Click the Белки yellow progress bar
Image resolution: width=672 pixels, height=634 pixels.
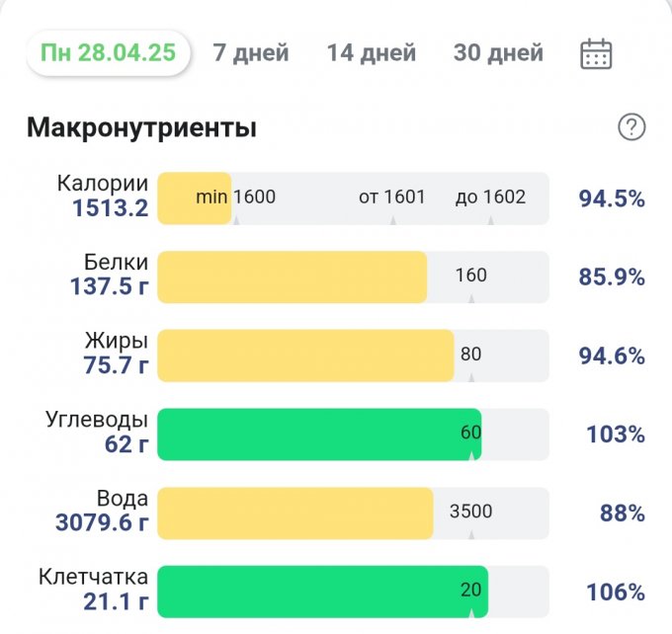293,277
